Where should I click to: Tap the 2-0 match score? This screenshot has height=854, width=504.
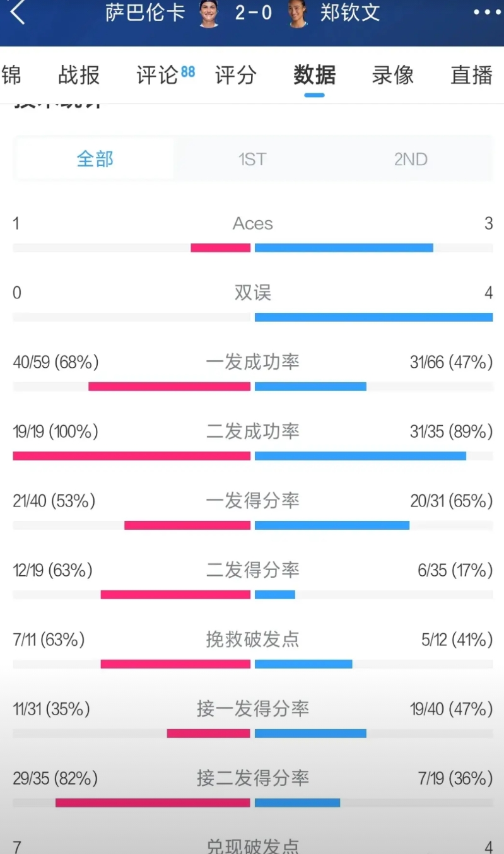[x=254, y=12]
